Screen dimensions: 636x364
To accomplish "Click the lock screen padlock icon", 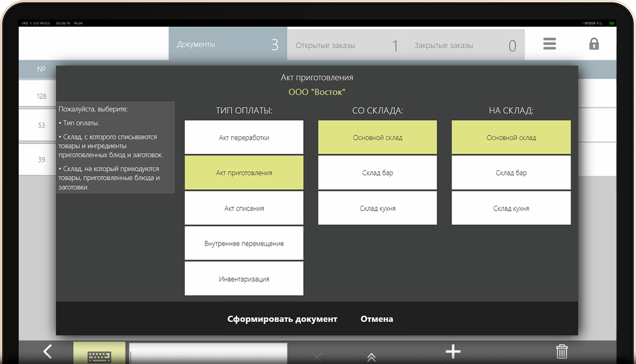I will click(594, 44).
